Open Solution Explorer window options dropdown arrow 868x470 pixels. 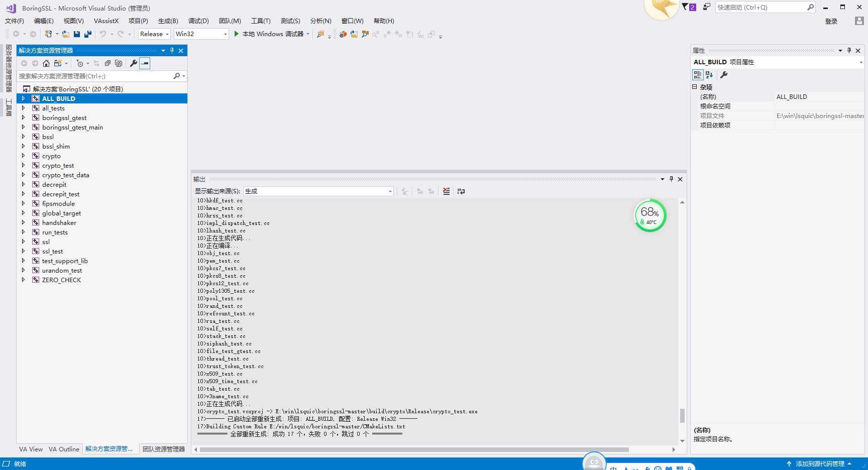(x=163, y=50)
